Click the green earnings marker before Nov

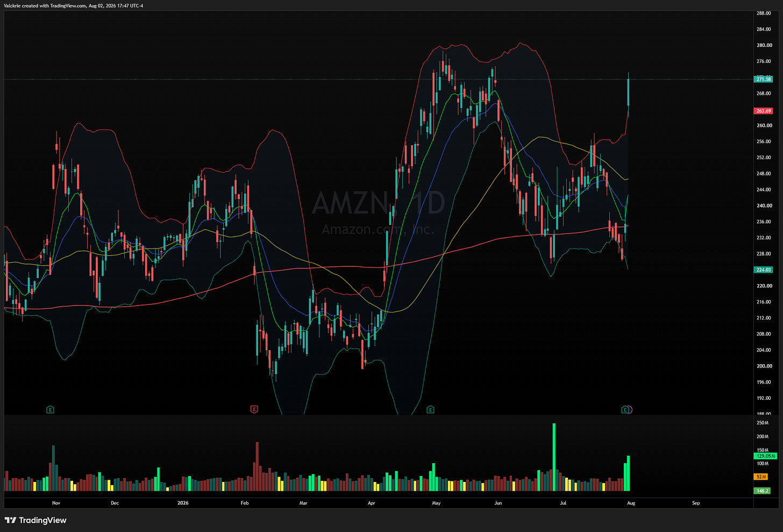(x=50, y=410)
